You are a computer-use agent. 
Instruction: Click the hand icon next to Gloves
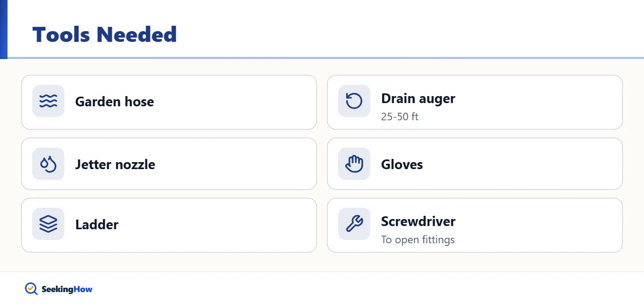354,164
